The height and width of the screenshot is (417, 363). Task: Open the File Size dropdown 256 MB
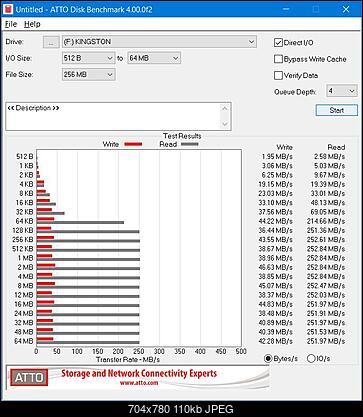88,74
